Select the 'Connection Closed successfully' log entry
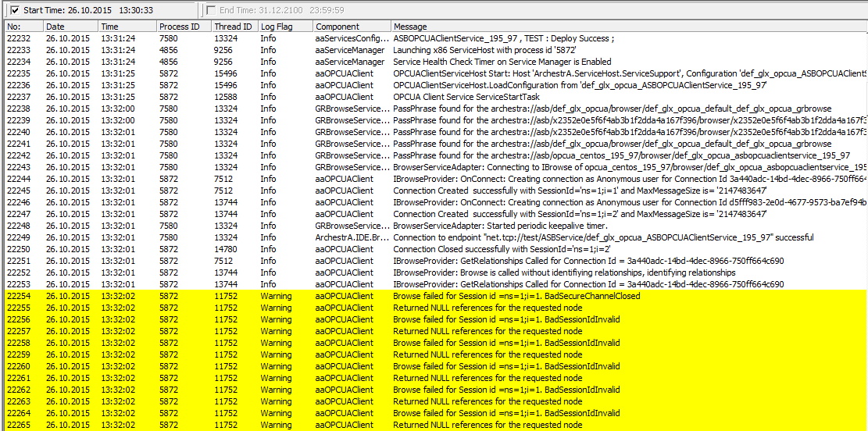The width and height of the screenshot is (868, 431). 502,249
